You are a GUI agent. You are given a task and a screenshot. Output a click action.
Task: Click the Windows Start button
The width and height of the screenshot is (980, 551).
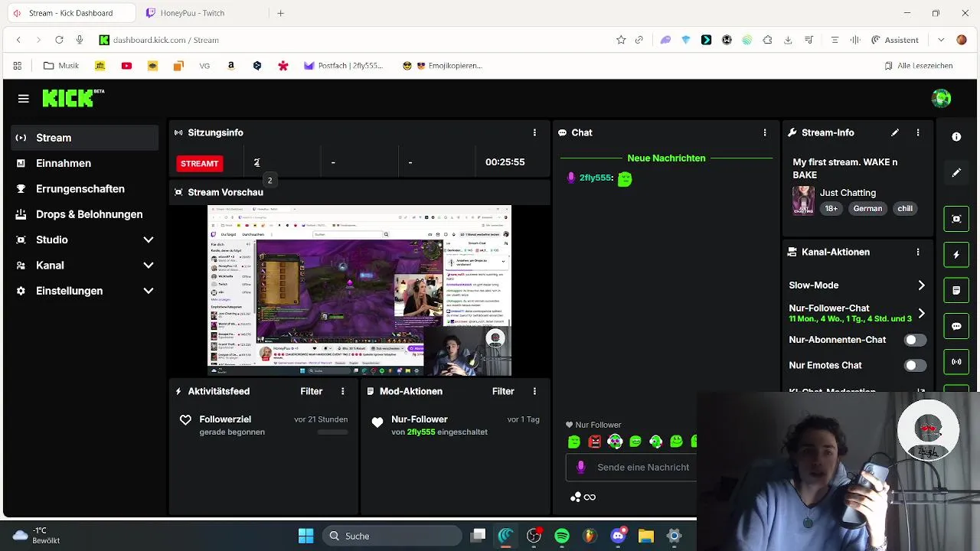[x=305, y=536]
